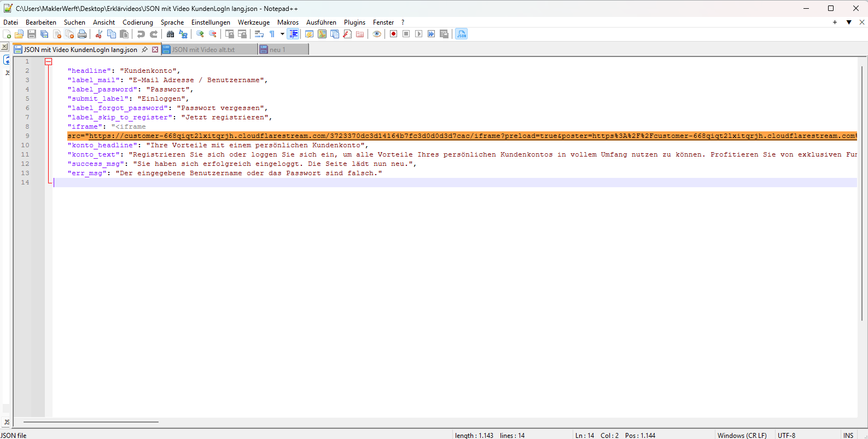Click the Copy toolbar icon
Screen dimensions: 868x439
coord(112,34)
